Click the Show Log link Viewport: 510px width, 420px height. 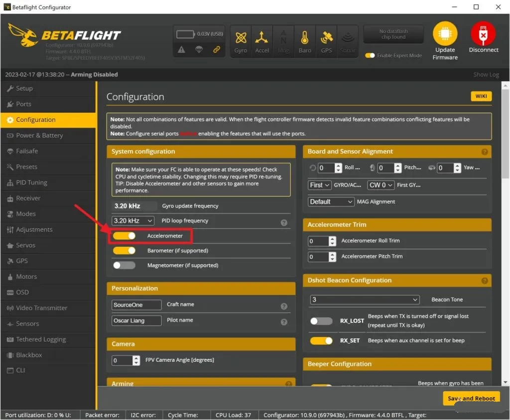pyautogui.click(x=486, y=75)
